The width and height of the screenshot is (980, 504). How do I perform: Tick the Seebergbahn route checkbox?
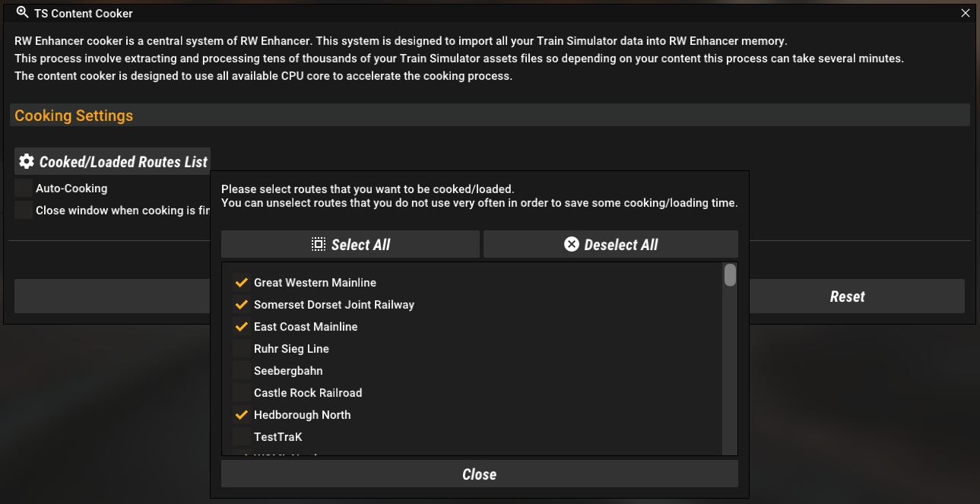tap(242, 371)
